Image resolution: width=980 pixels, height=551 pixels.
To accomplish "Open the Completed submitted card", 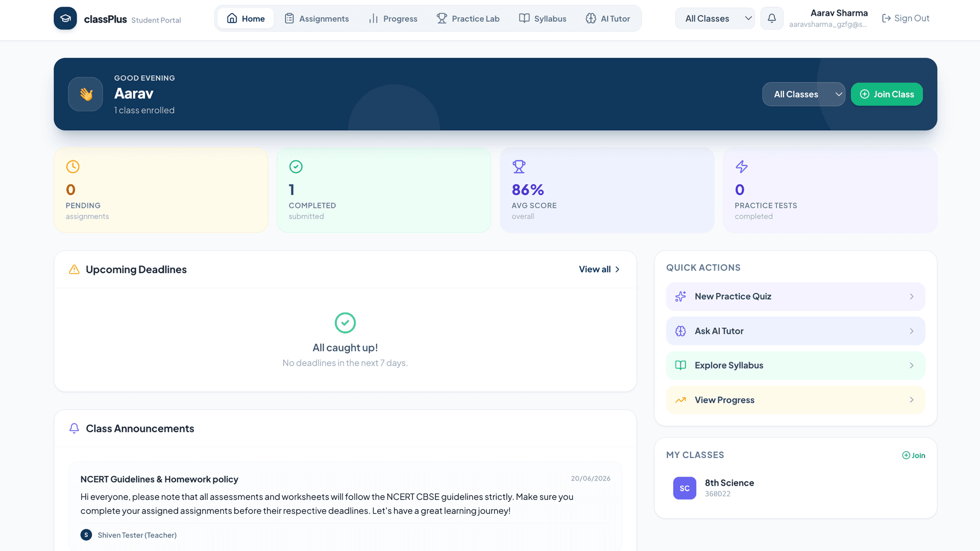I will point(384,190).
